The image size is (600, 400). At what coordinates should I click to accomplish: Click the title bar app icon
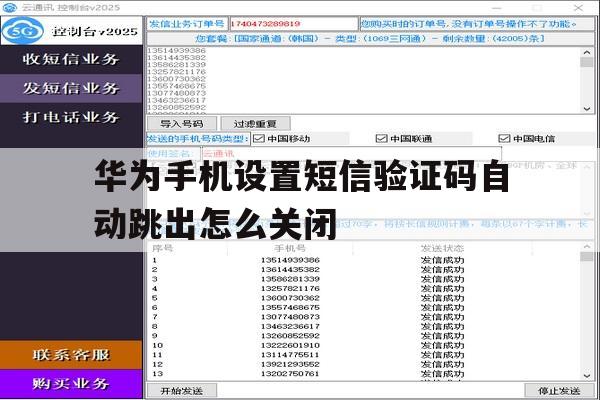[x=10, y=7]
